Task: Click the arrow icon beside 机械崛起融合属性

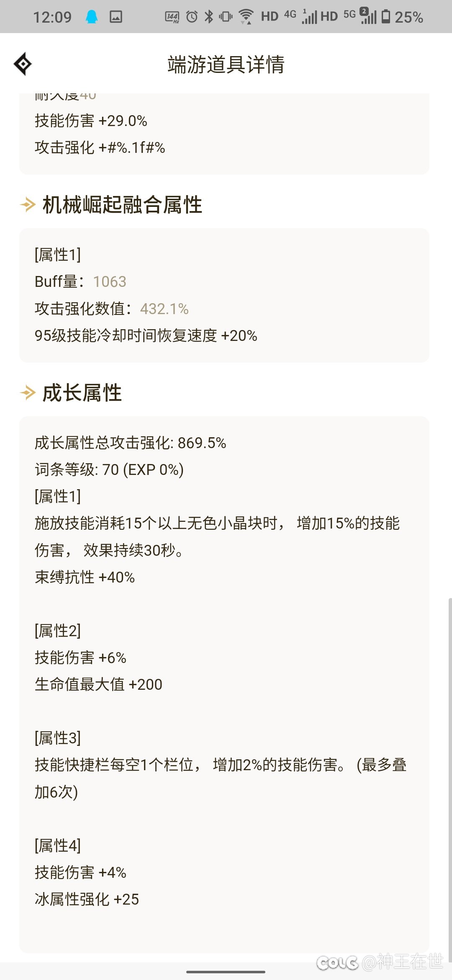Action: (28, 205)
